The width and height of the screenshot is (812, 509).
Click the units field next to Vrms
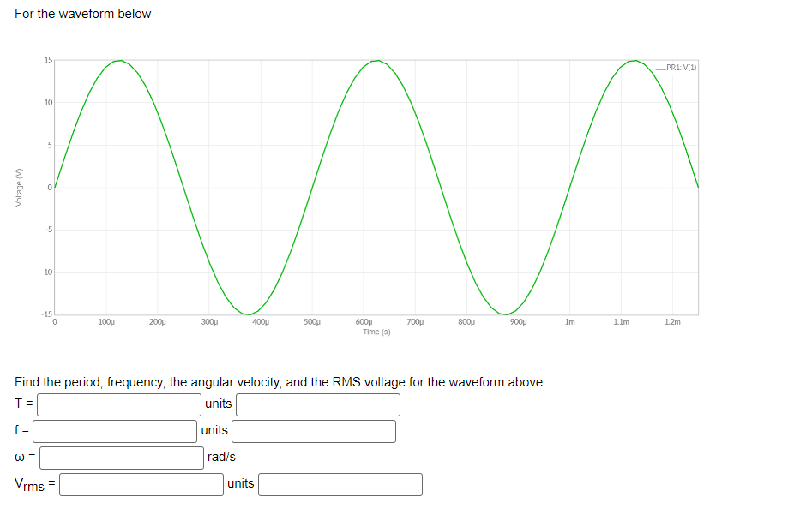pos(340,484)
